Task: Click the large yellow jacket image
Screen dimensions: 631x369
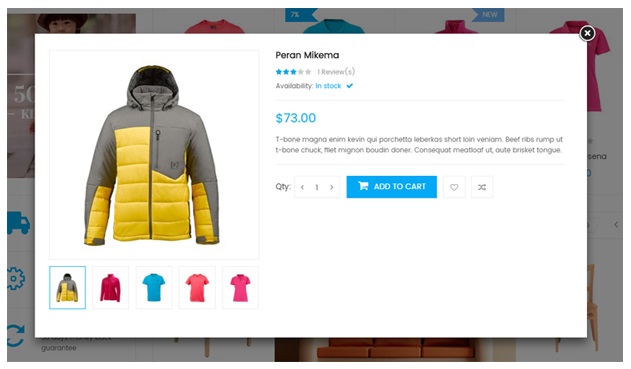Action: click(154, 155)
